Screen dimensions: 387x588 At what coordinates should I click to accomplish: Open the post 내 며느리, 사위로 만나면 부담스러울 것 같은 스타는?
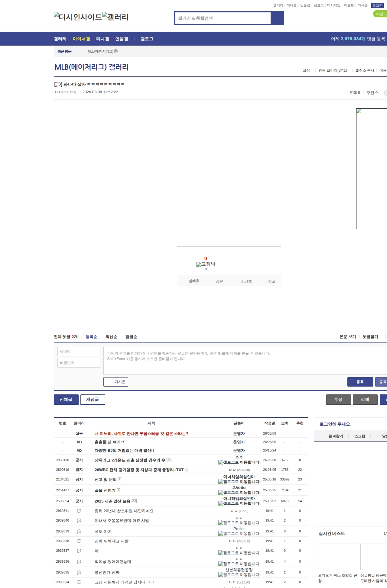pyautogui.click(x=141, y=433)
